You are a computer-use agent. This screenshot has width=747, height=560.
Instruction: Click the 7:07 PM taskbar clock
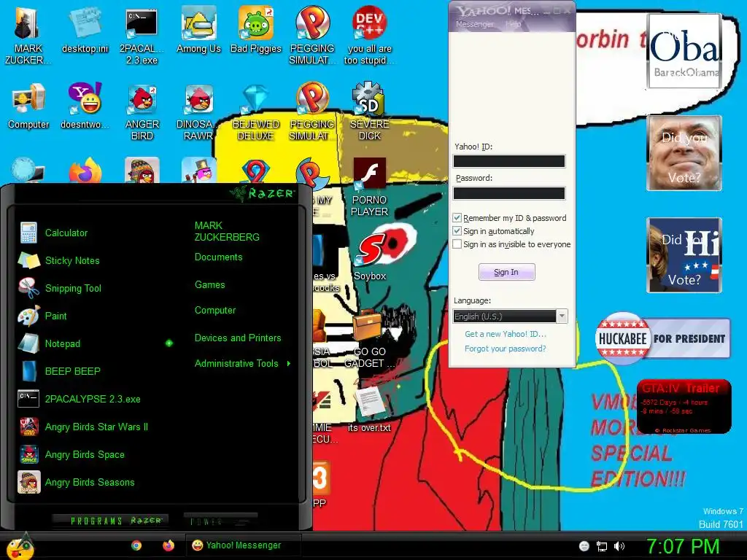[x=683, y=546]
